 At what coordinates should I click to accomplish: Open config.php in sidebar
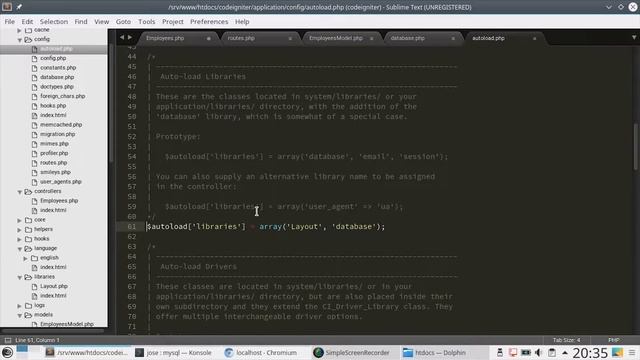pyautogui.click(x=53, y=58)
